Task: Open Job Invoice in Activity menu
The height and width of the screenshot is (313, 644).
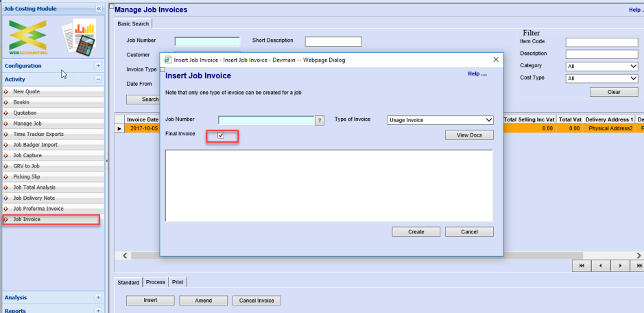Action: tap(27, 220)
